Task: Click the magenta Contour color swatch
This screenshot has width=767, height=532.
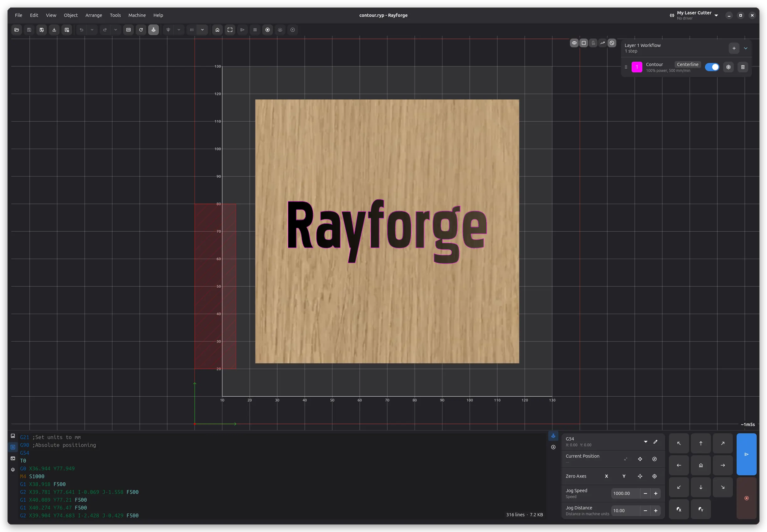Action: tap(637, 67)
